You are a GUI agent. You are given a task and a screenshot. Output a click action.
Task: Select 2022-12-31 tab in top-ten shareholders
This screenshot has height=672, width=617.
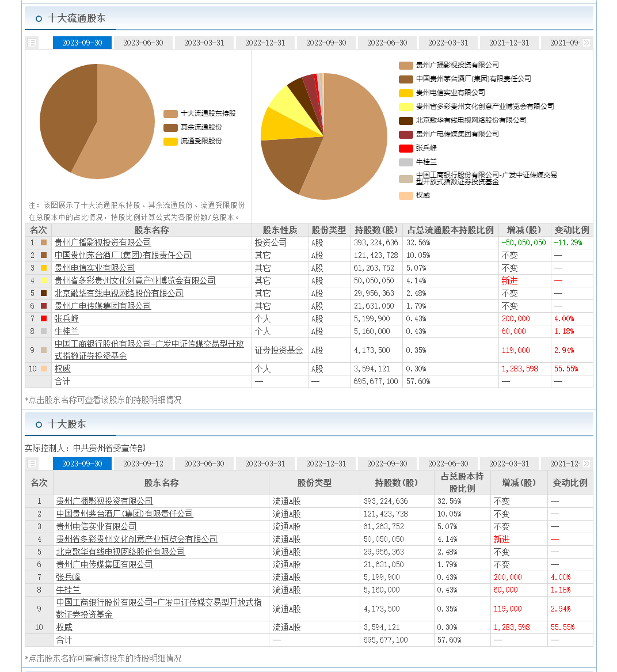coord(326,464)
